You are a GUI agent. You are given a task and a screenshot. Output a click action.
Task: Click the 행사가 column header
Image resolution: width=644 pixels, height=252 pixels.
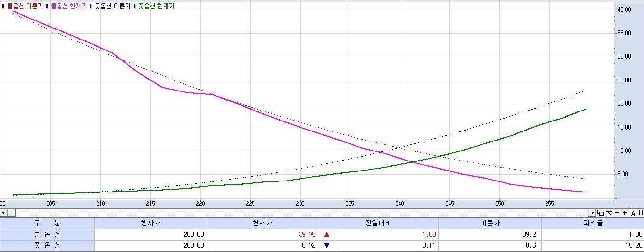[x=150, y=223]
